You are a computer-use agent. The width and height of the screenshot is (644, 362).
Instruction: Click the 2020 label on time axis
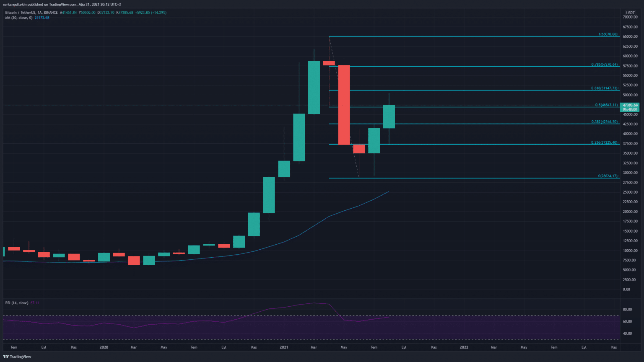point(104,347)
